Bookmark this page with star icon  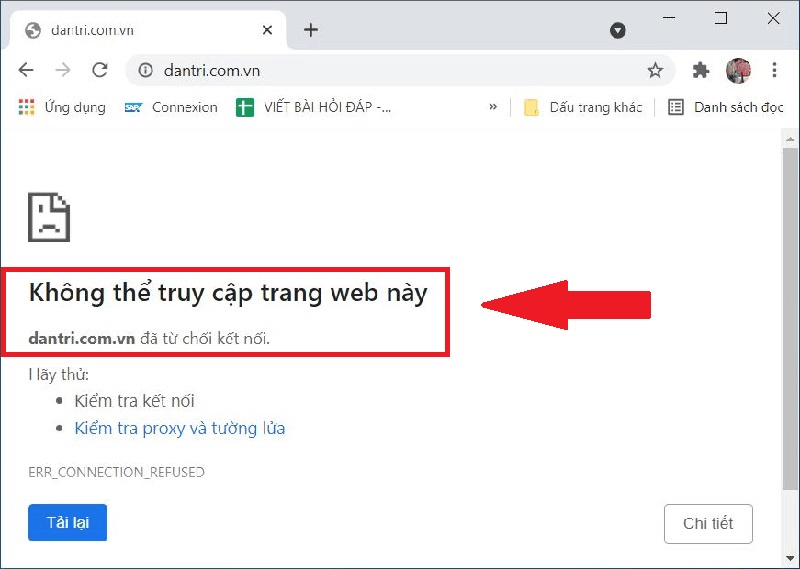(x=655, y=70)
